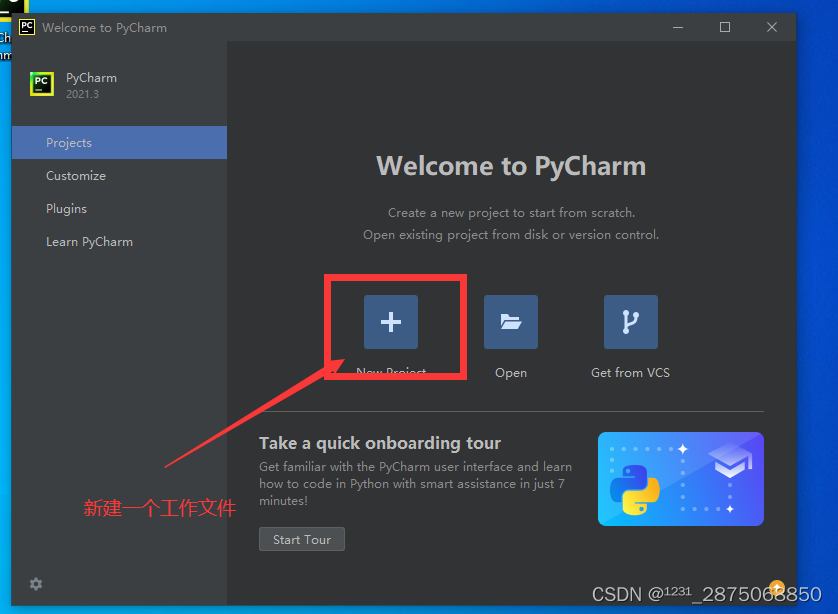Select the Projects tab
The width and height of the screenshot is (838, 614).
(119, 143)
